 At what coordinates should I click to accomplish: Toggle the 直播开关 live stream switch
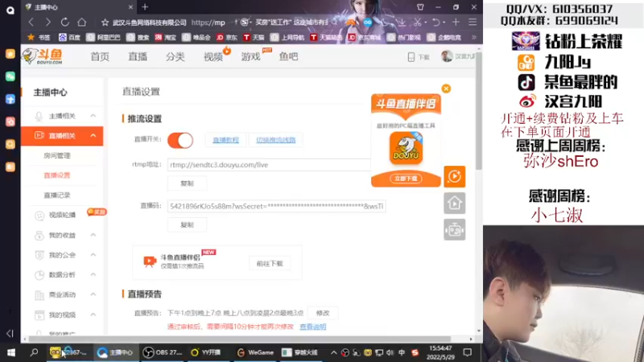[x=180, y=140]
